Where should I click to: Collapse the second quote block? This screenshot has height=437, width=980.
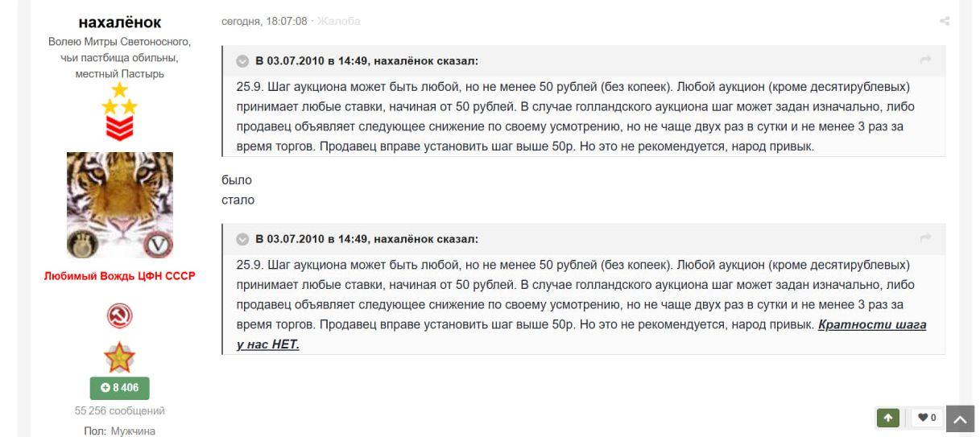coord(242,239)
